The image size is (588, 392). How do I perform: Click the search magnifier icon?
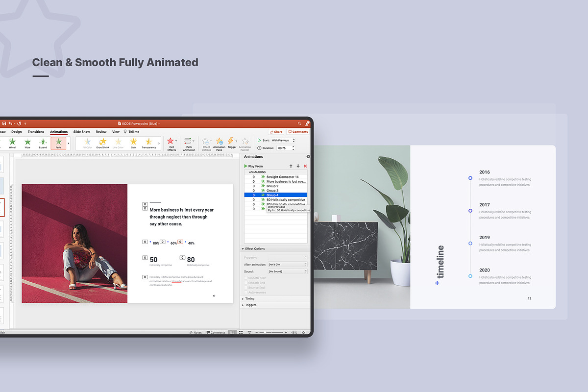point(299,123)
